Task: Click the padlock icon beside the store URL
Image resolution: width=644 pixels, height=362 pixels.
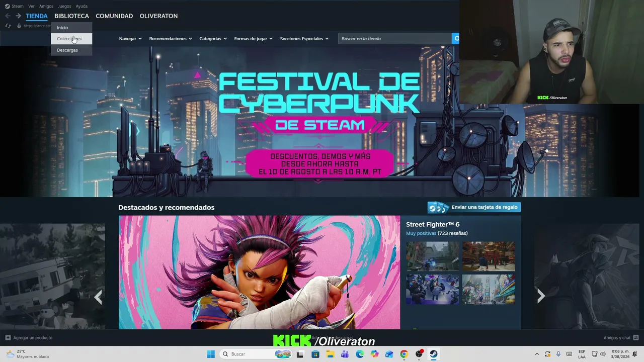Action: coord(19,26)
